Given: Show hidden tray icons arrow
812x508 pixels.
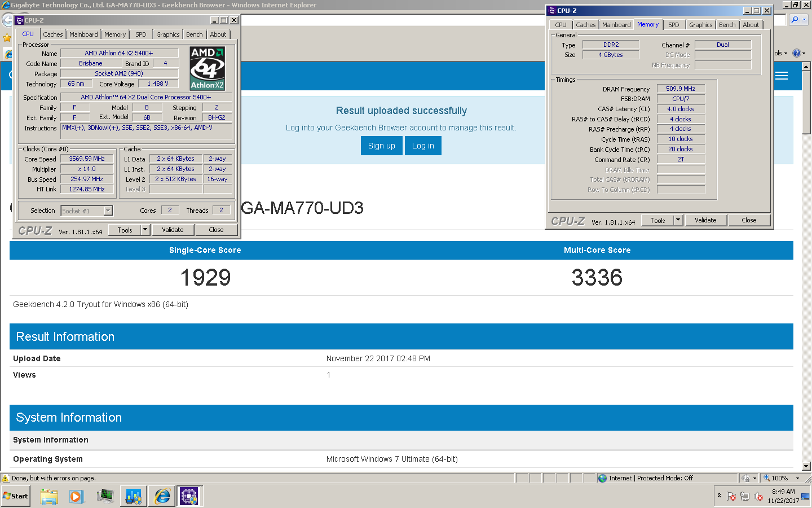Looking at the screenshot, I should click(x=719, y=496).
